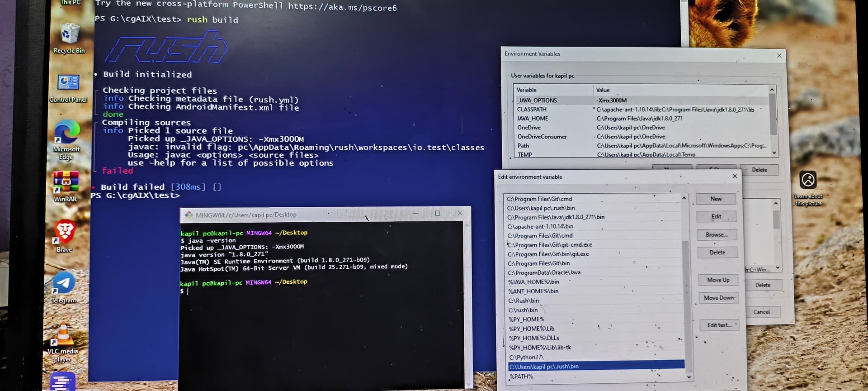Select the _JAVA_OPTIONS user variable row
This screenshot has height=391, width=868.
641,100
